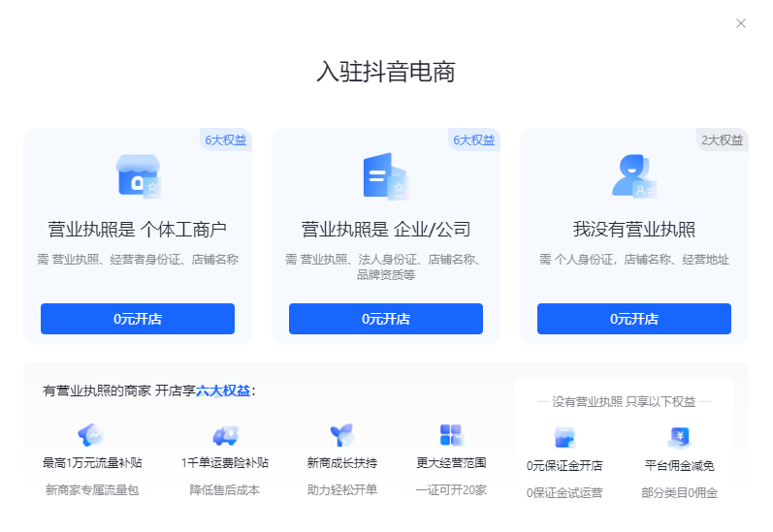Open the blue 六大权益 link

[223, 391]
